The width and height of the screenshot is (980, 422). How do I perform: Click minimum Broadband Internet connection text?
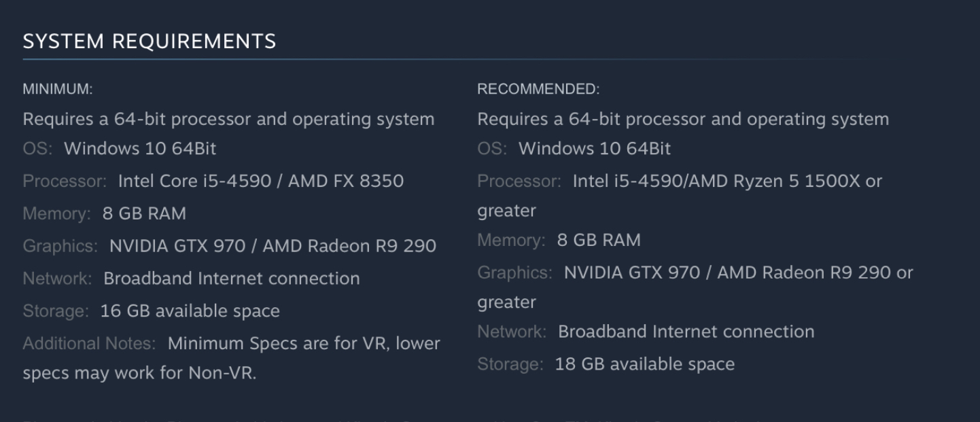point(232,279)
